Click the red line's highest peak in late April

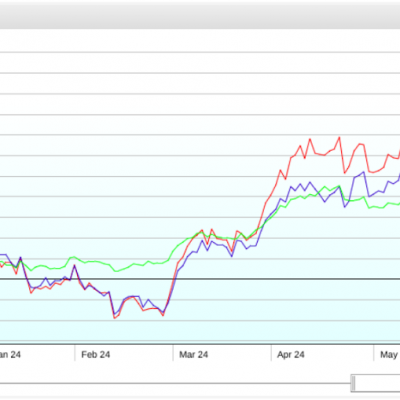[x=339, y=137]
